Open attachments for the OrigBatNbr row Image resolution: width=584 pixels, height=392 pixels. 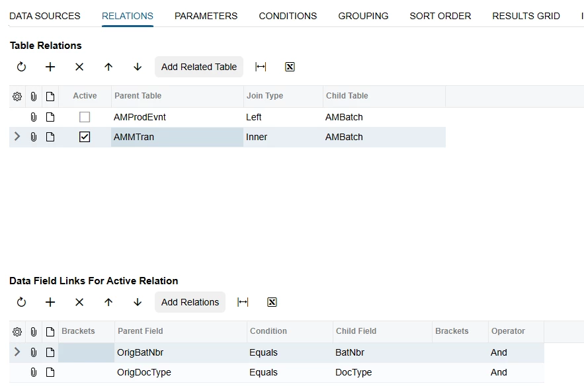[x=34, y=352]
